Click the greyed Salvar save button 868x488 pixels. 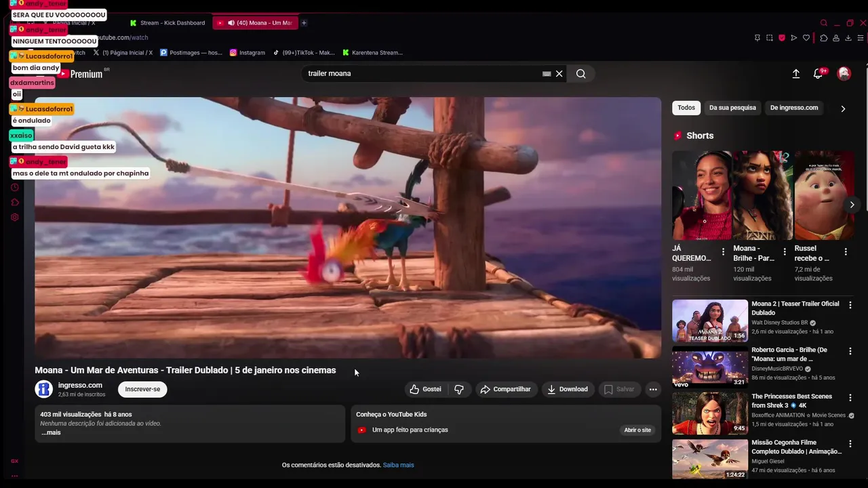[619, 389]
